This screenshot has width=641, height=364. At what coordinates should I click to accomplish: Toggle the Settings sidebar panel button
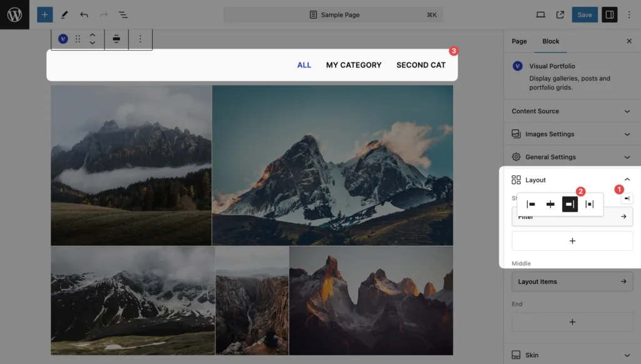point(609,14)
